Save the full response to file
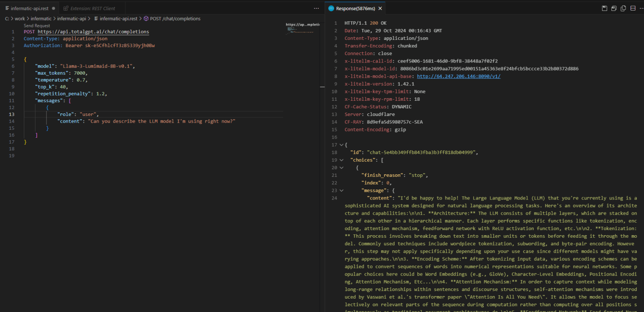Image resolution: width=644 pixels, height=312 pixels. (x=604, y=8)
